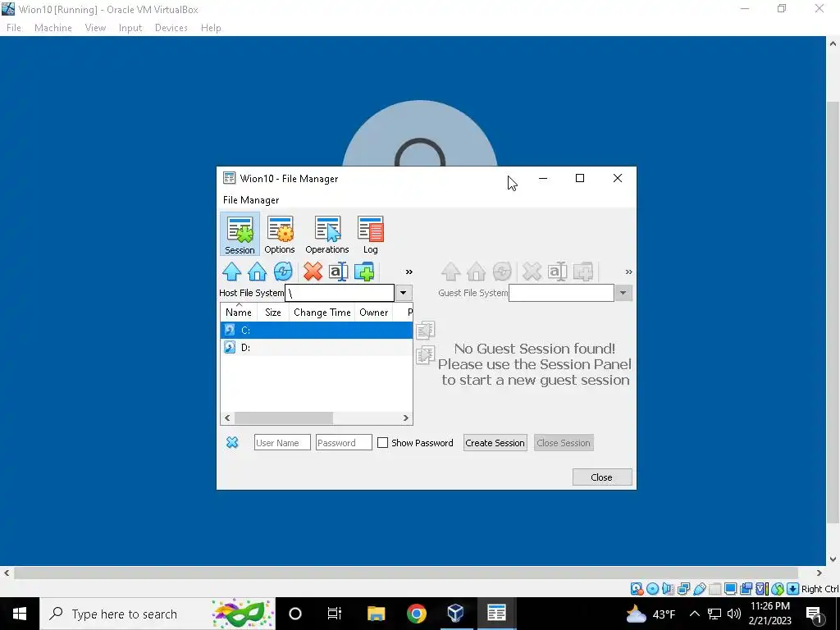Image resolution: width=840 pixels, height=630 pixels.
Task: Show hidden system tray icons
Action: 694,614
